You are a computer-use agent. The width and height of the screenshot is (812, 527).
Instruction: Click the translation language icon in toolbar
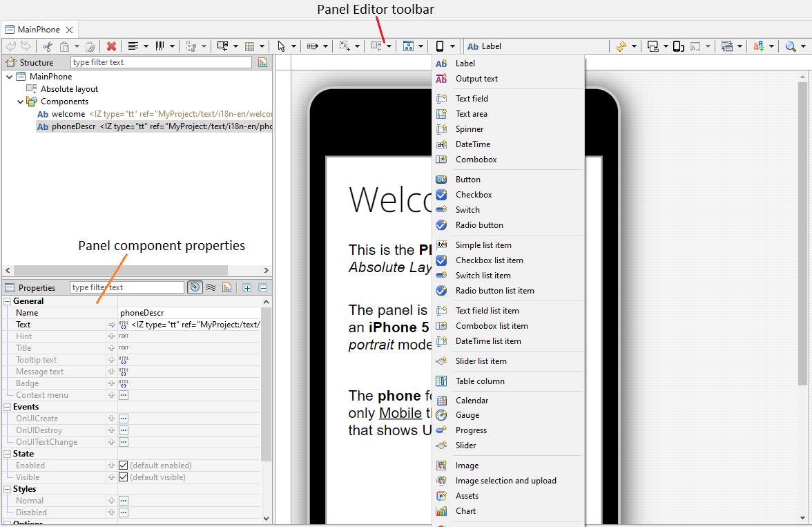pos(759,46)
